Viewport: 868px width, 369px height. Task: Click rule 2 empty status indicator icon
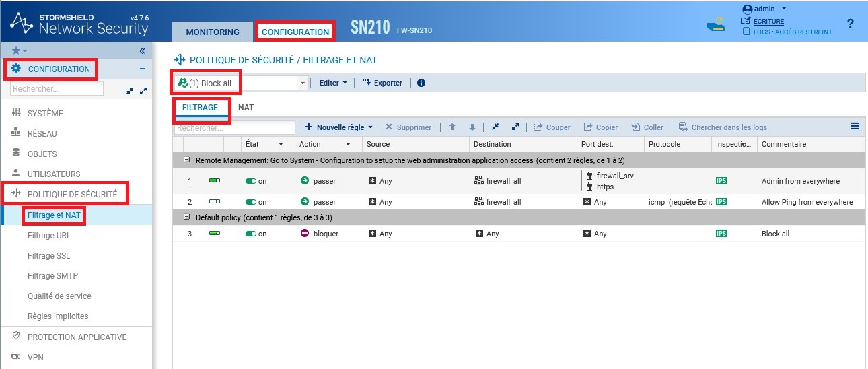pyautogui.click(x=215, y=202)
